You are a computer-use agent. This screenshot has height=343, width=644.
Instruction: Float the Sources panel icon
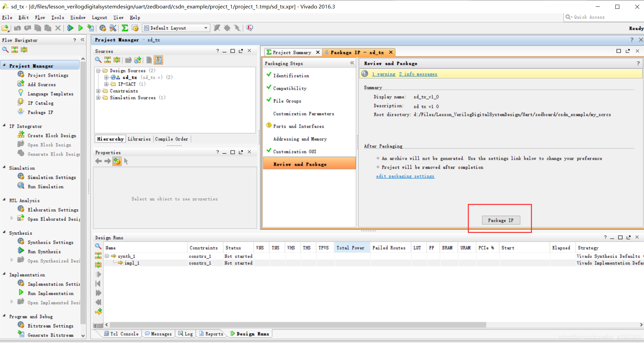pyautogui.click(x=241, y=51)
